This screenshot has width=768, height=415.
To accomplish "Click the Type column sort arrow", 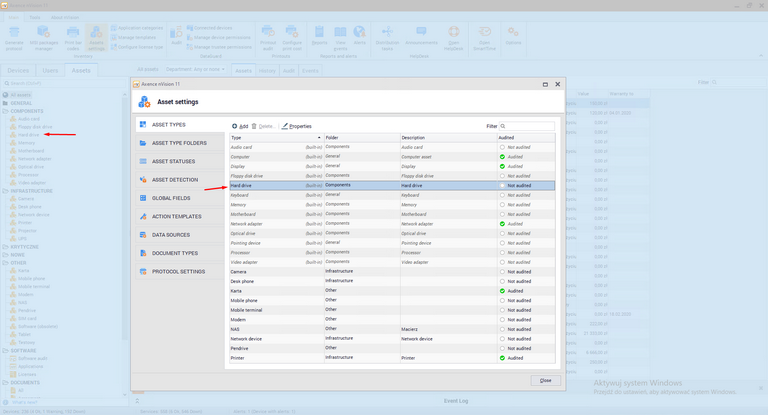I will (x=318, y=137).
